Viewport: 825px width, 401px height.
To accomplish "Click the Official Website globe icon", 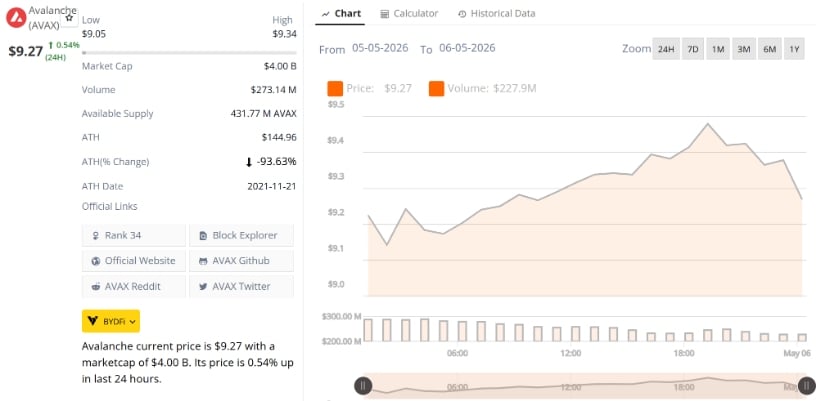I will [x=96, y=261].
